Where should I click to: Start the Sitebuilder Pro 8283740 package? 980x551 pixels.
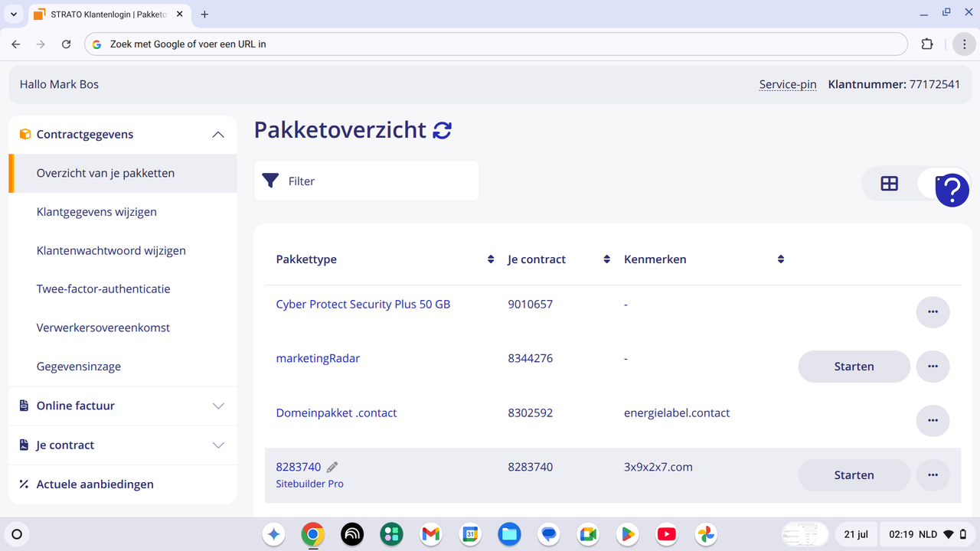coord(854,475)
